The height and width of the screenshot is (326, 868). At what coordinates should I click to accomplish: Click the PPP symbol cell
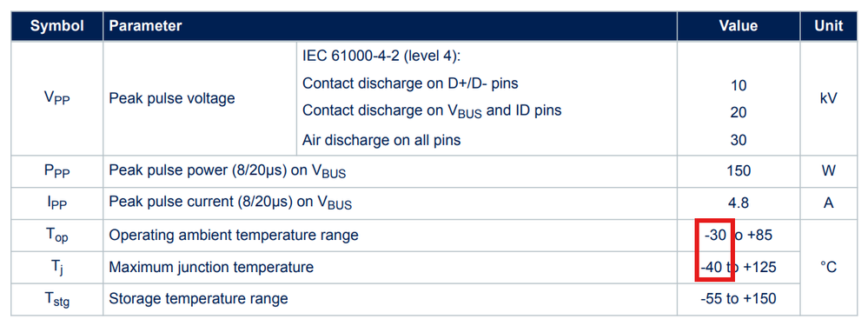pyautogui.click(x=56, y=171)
